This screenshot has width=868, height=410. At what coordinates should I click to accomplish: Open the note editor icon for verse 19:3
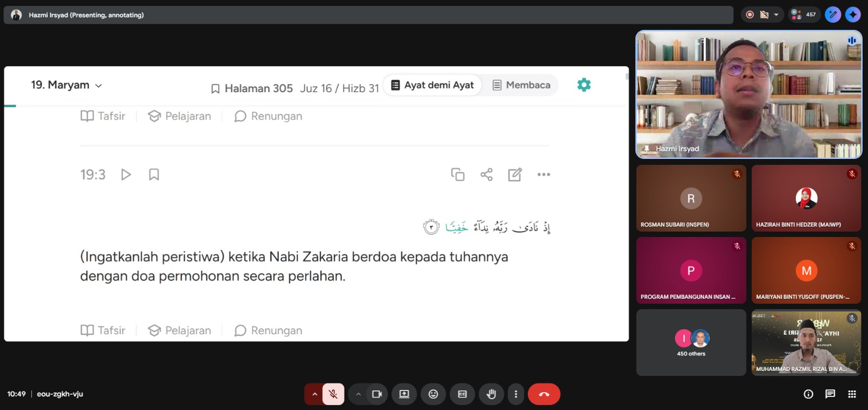tap(515, 175)
